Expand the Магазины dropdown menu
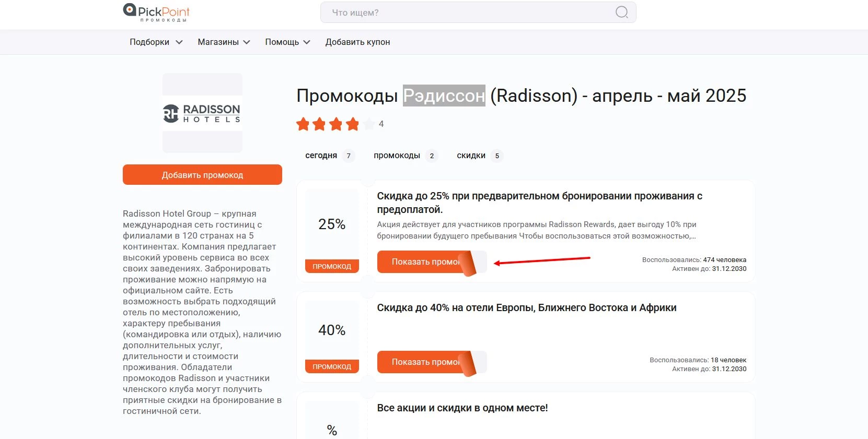 [x=224, y=42]
